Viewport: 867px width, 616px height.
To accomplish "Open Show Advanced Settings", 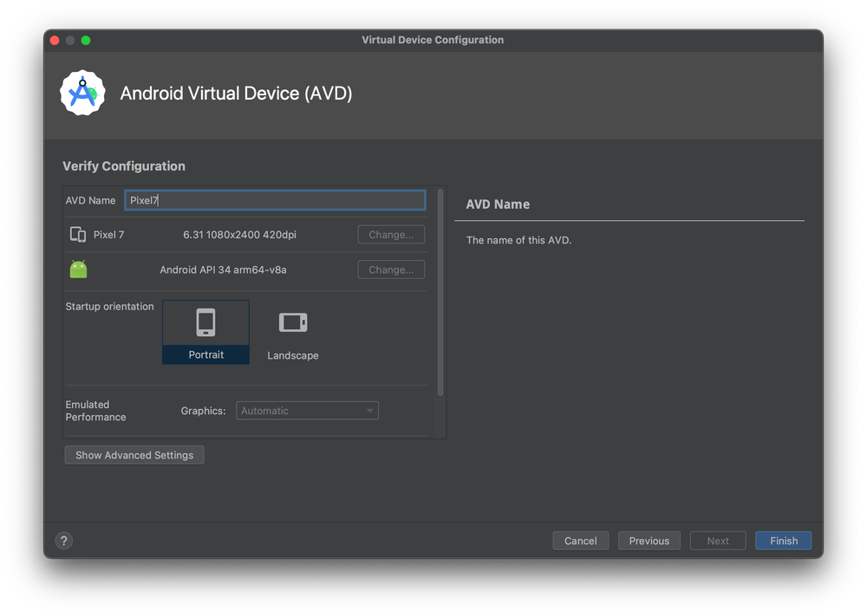I will 134,454.
